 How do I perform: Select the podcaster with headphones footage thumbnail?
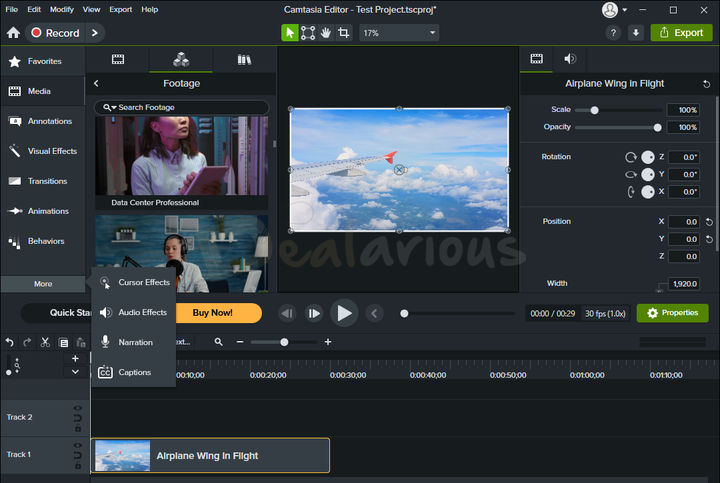(181, 253)
